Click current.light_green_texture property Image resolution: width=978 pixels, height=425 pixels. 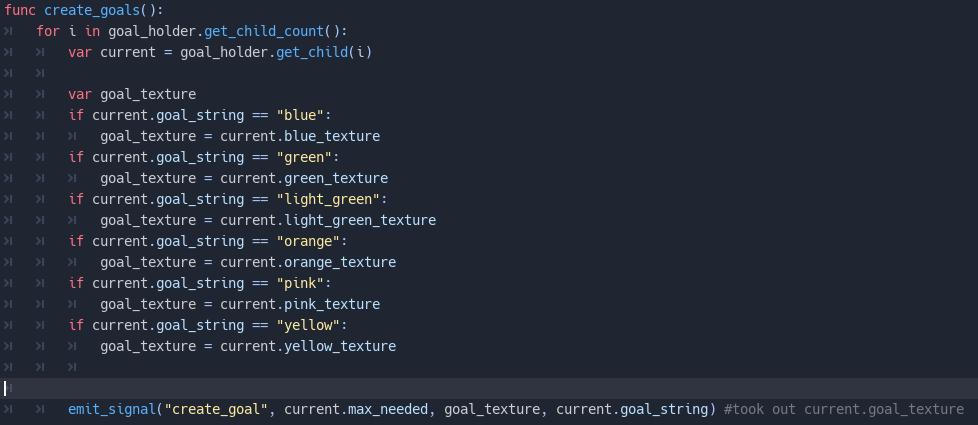(x=328, y=220)
